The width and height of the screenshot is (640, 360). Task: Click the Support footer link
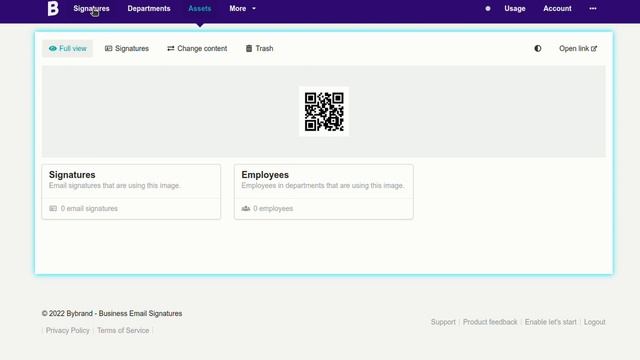point(443,322)
